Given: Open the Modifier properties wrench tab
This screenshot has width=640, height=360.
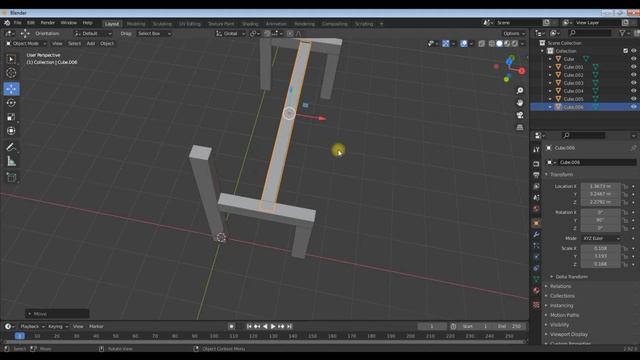Looking at the screenshot, I should coord(536,234).
